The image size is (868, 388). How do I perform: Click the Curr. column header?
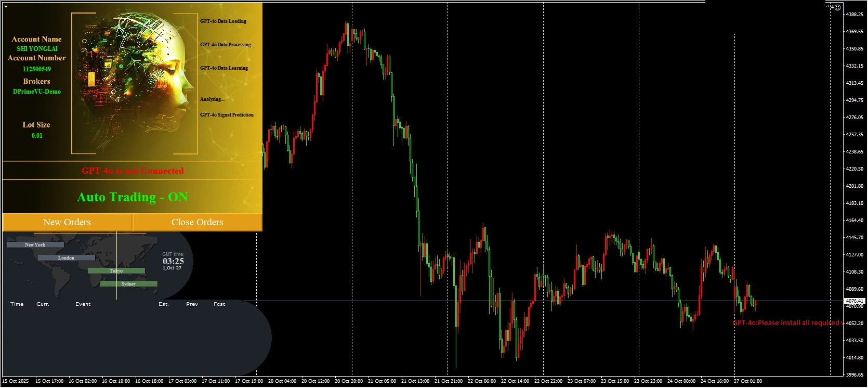pyautogui.click(x=43, y=304)
